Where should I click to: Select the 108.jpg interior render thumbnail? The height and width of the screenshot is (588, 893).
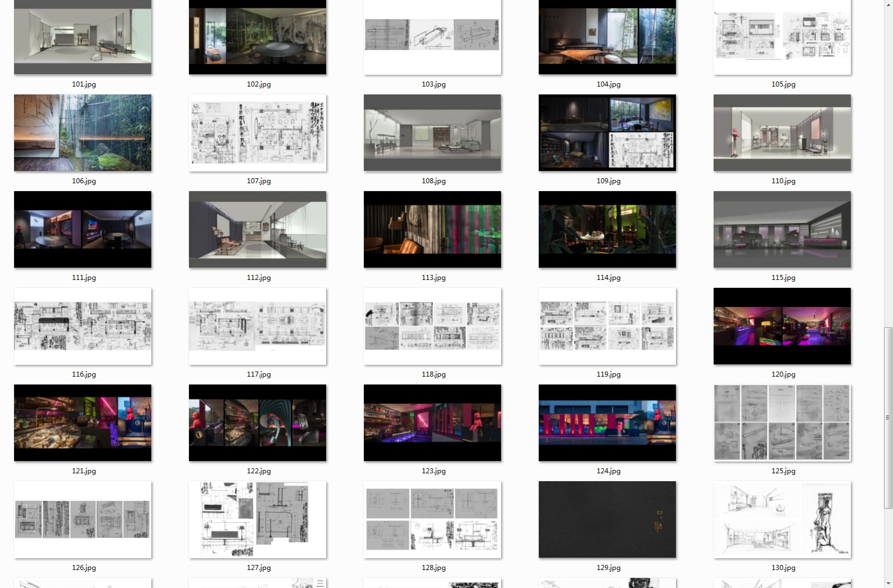pyautogui.click(x=432, y=133)
